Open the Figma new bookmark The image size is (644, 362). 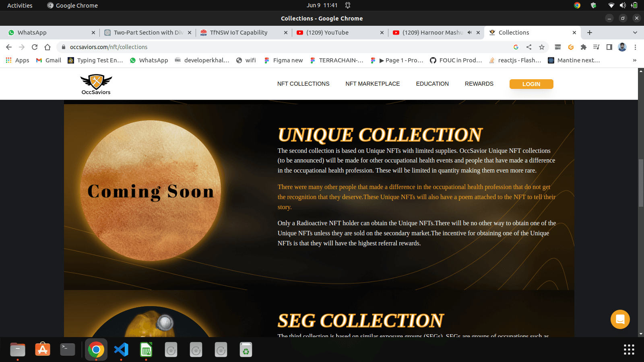pos(283,60)
